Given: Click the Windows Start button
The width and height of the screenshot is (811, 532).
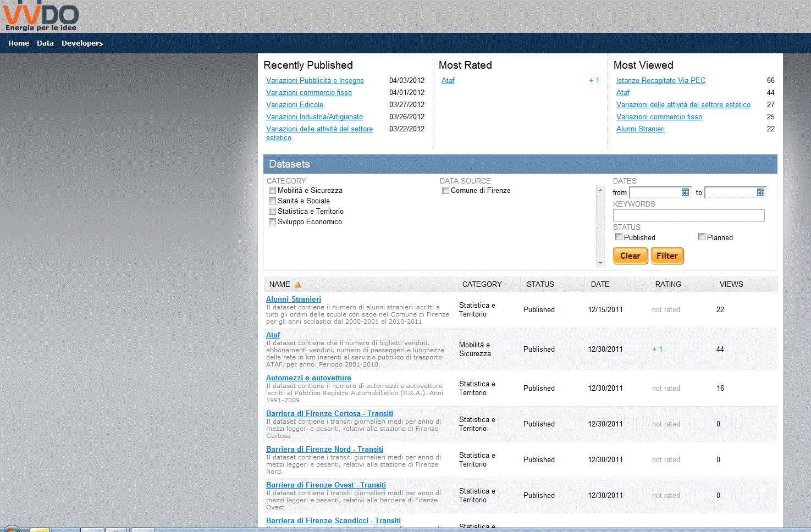Looking at the screenshot, I should click(x=11, y=529).
